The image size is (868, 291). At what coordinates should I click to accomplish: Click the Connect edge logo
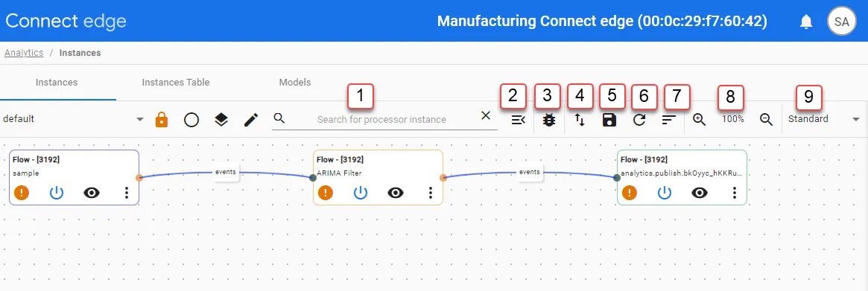(x=66, y=21)
